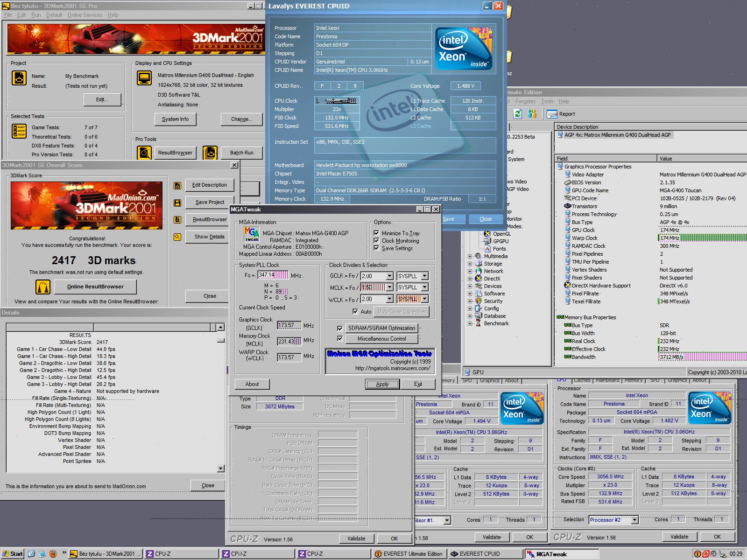Screen dimensions: 747x560
Task: Click the Network globe icon in EVEREST tree
Action: coord(479,271)
